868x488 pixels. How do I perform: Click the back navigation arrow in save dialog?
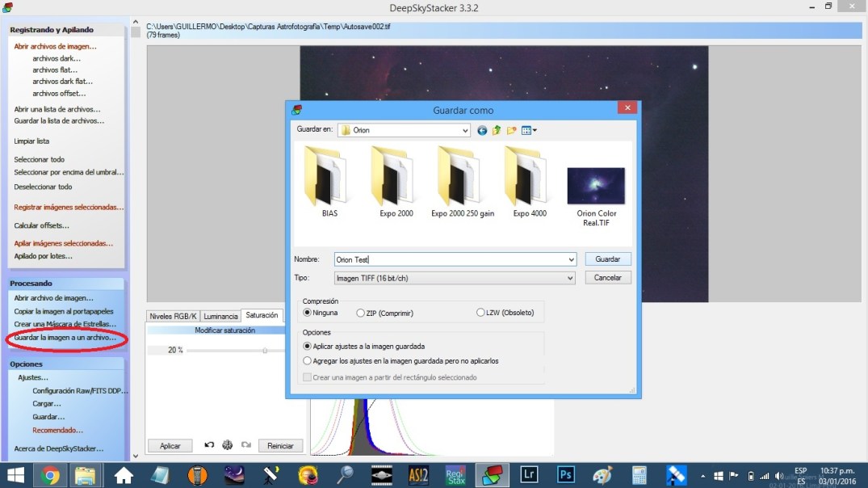(482, 130)
